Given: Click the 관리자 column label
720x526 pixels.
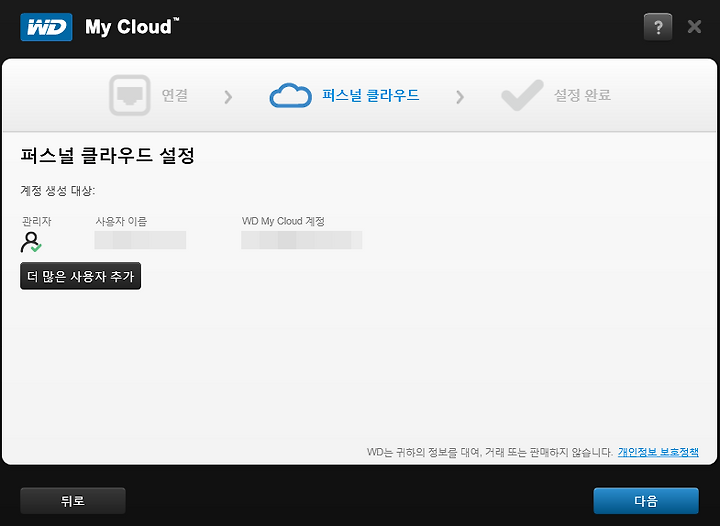Looking at the screenshot, I should point(36,221).
